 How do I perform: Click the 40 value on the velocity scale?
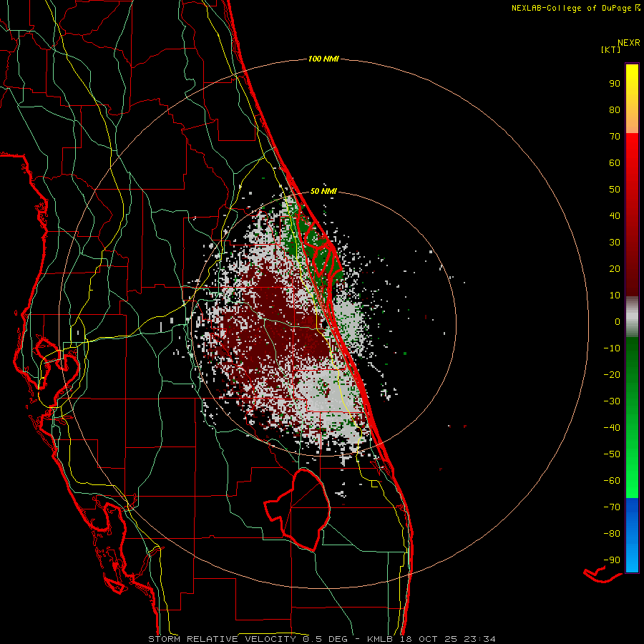pos(615,215)
